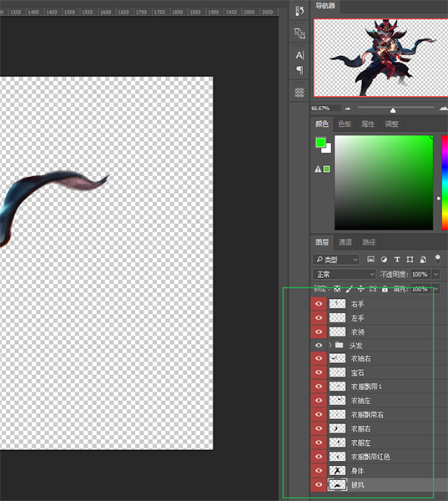Click the shape layer filter icon
This screenshot has width=448, height=501.
(x=410, y=260)
